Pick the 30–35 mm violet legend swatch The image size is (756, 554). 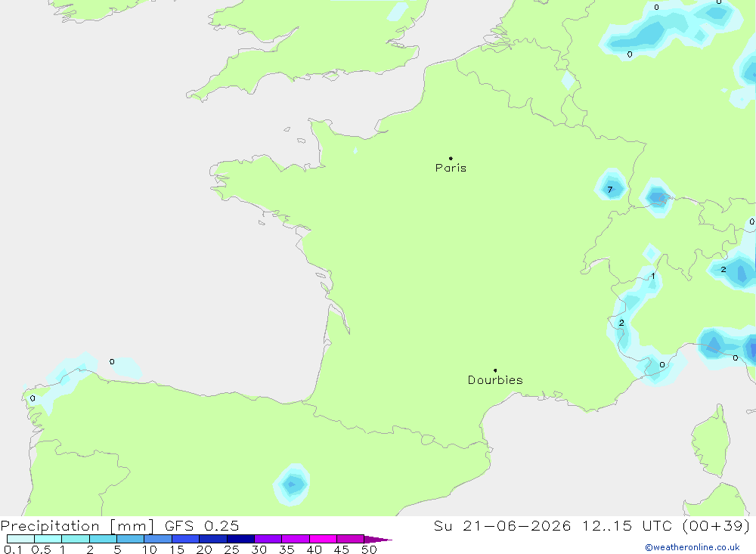point(268,539)
